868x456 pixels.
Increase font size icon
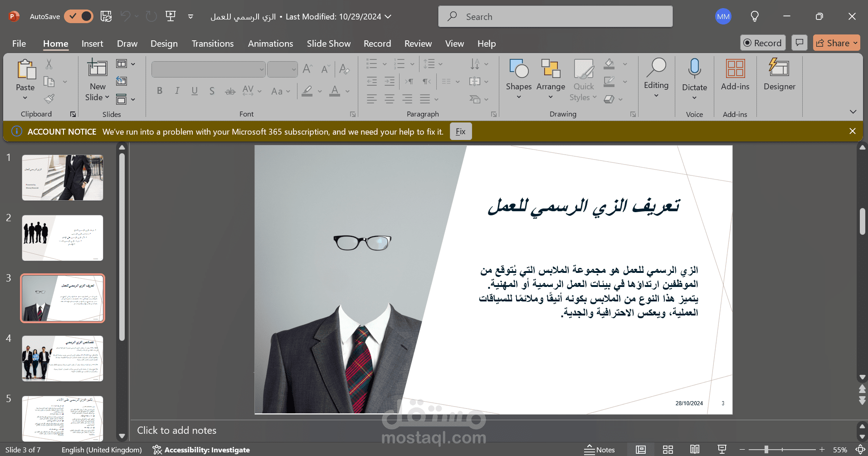point(307,69)
